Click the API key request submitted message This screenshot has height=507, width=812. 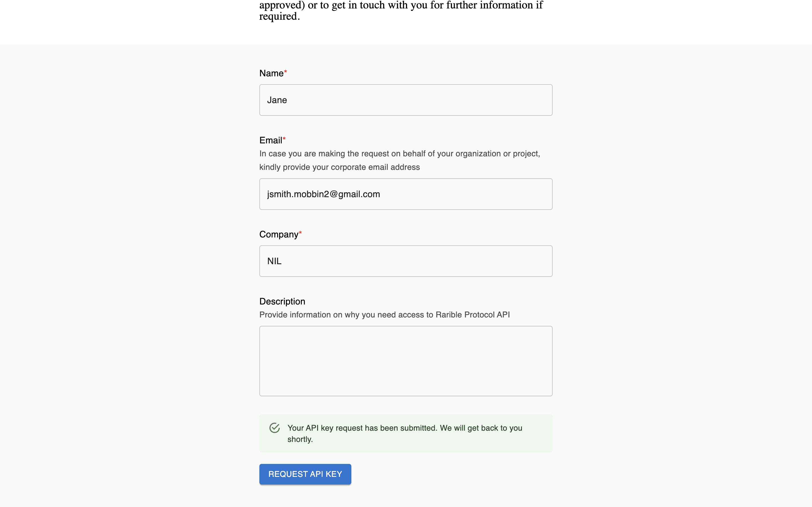(404, 428)
